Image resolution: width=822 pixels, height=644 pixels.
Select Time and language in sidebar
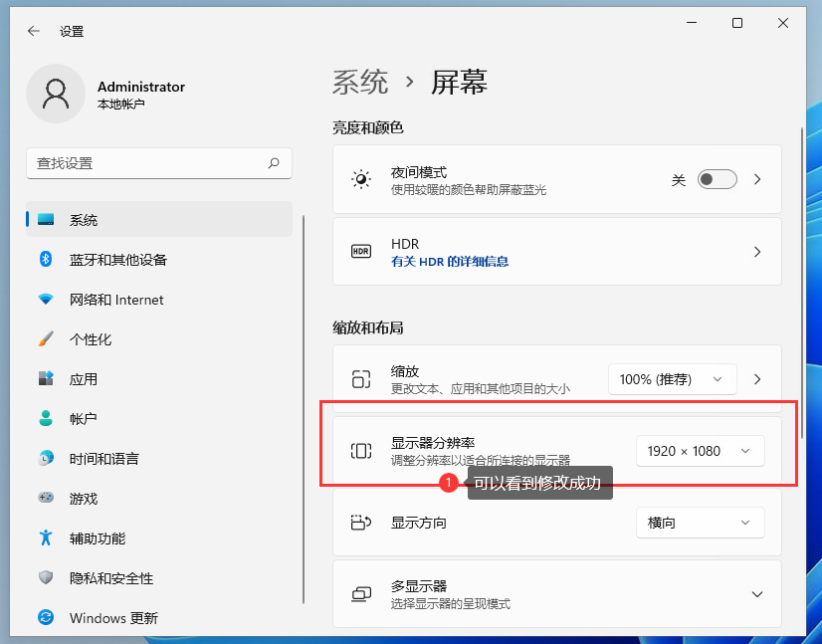click(x=103, y=459)
